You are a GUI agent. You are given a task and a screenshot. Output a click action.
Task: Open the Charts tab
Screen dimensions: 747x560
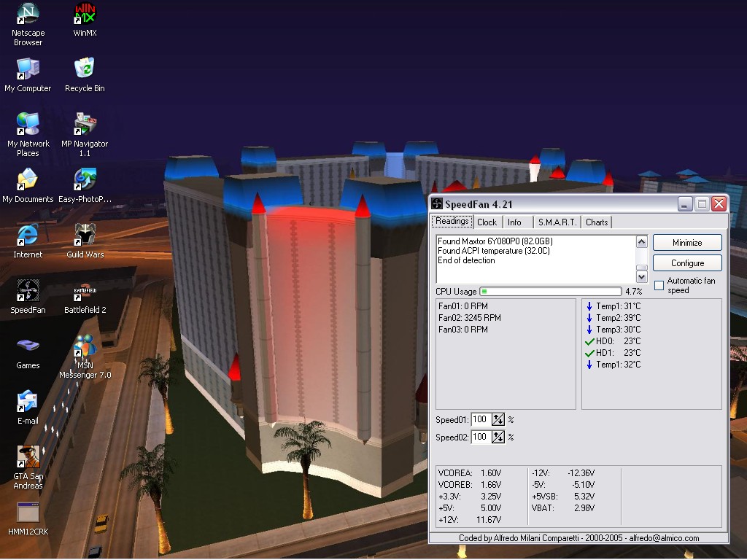pos(597,222)
